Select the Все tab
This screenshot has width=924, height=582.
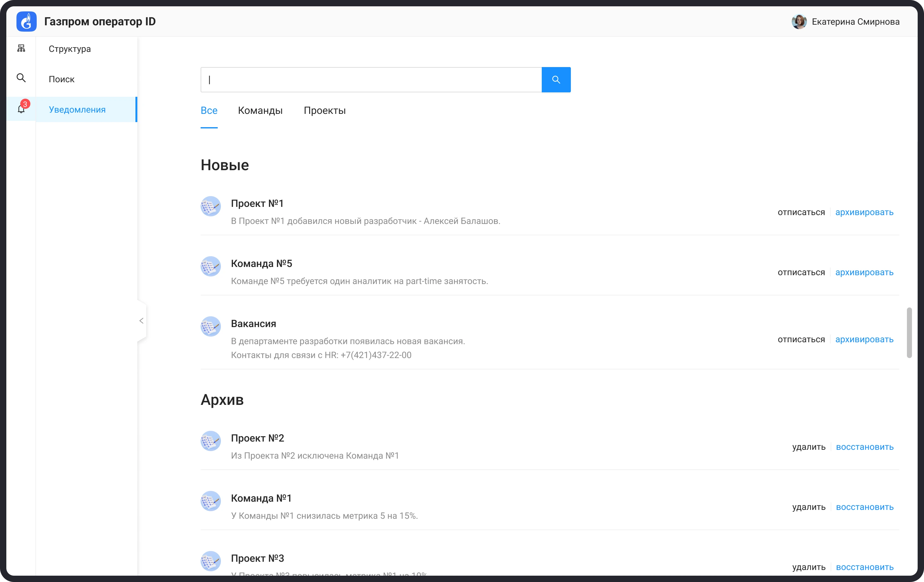209,110
